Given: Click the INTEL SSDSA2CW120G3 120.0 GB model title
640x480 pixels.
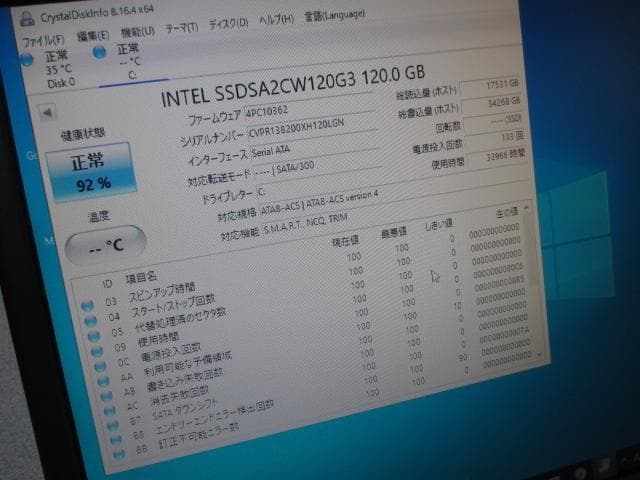Looking at the screenshot, I should (x=293, y=86).
